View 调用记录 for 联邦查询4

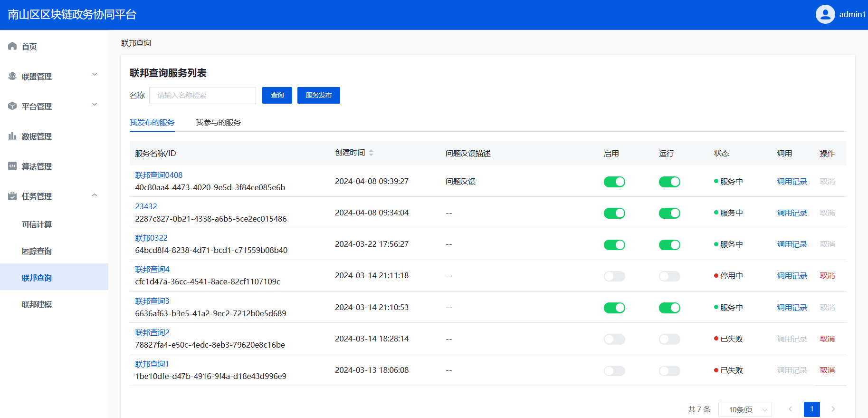pos(792,275)
